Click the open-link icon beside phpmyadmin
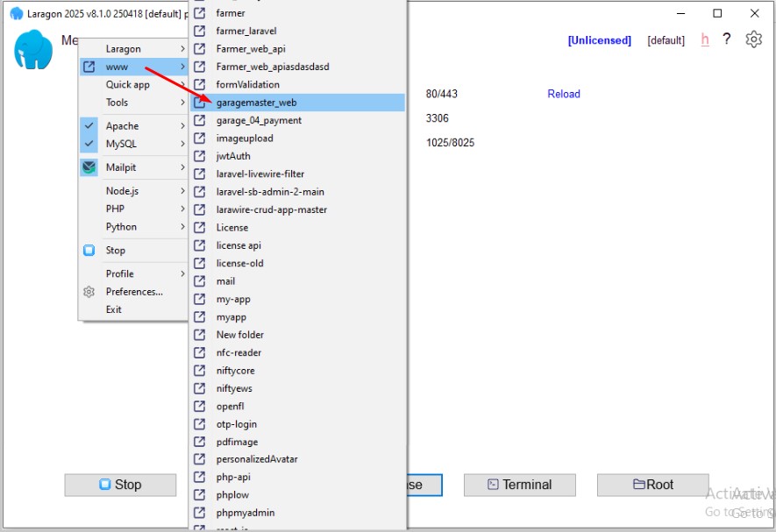 pyautogui.click(x=199, y=512)
